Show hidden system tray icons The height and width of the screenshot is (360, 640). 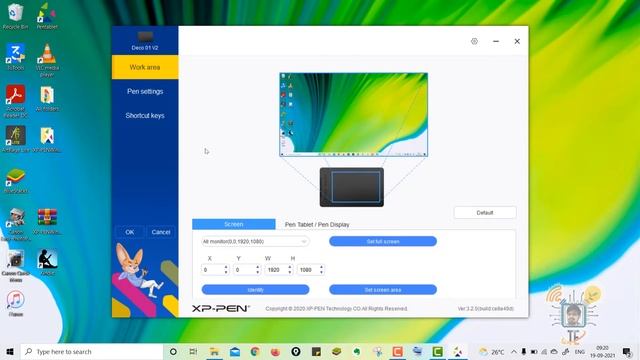click(513, 351)
